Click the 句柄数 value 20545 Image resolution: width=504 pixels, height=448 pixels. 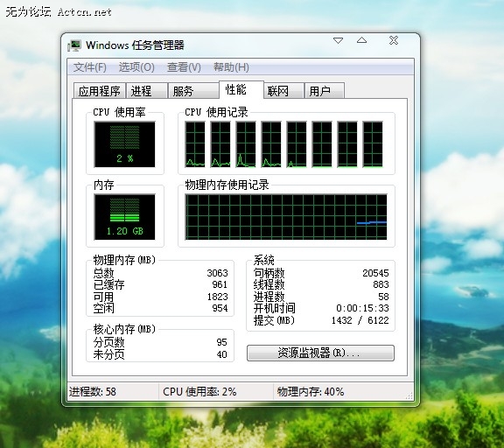click(x=375, y=273)
